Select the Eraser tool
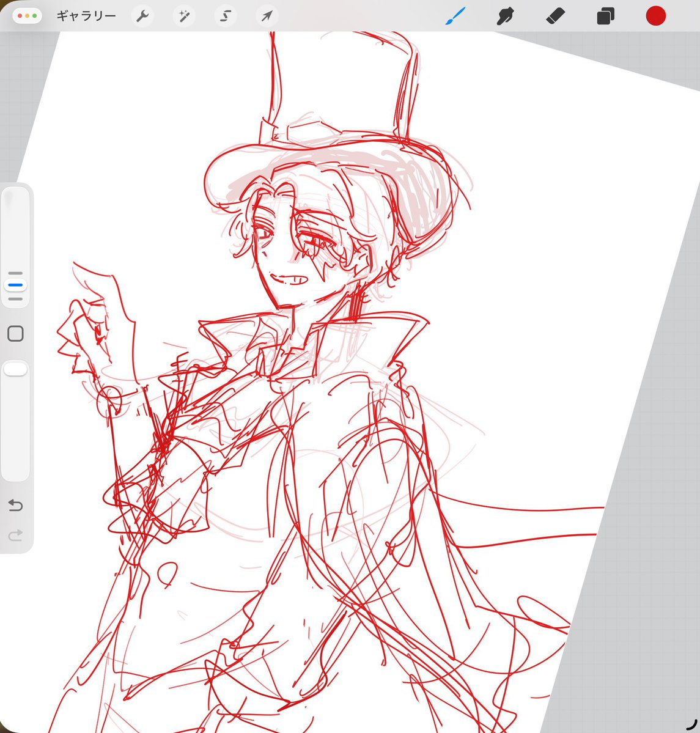Viewport: 700px width, 733px height. (556, 16)
